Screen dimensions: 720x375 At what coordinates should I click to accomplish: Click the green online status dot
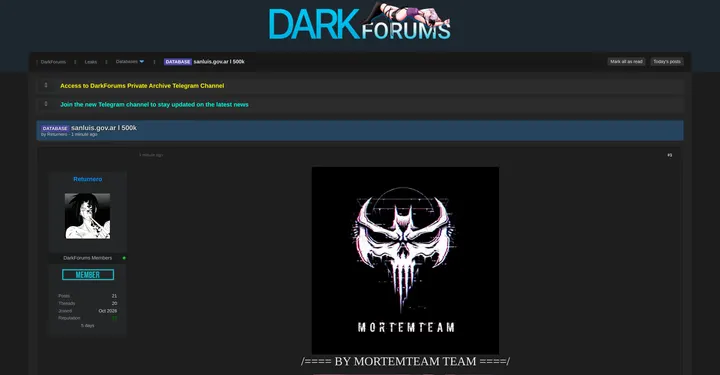tap(124, 258)
